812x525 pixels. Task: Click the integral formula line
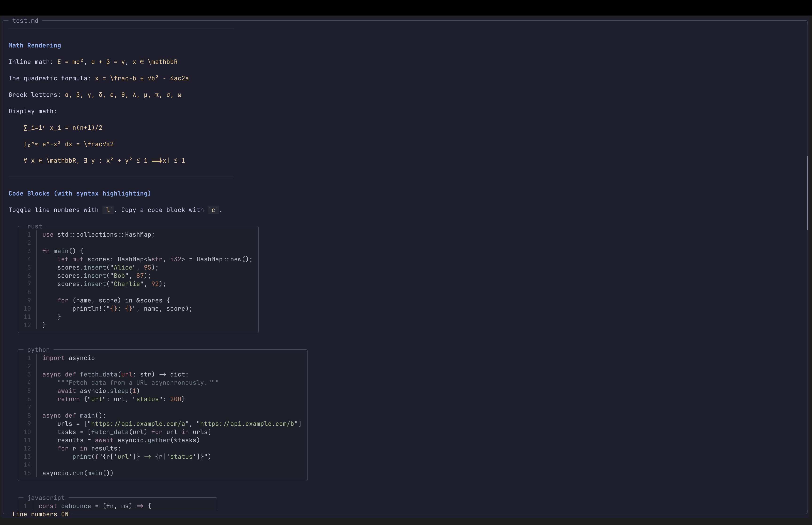(69, 144)
